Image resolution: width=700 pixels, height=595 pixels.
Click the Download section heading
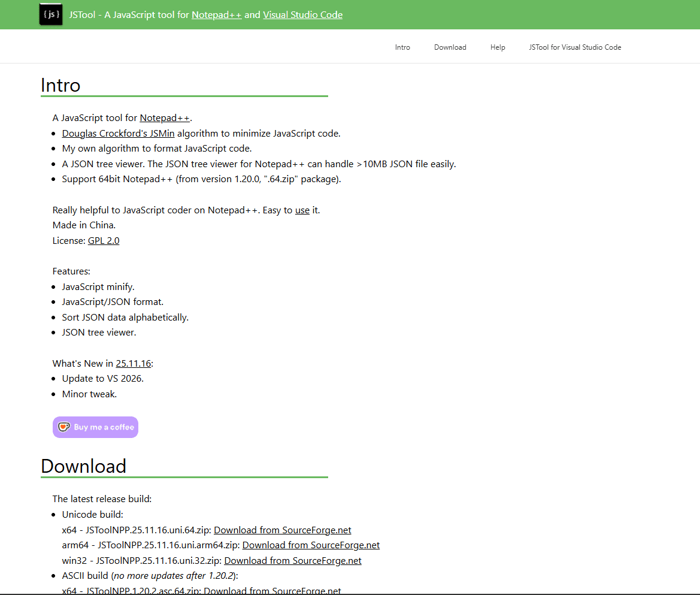point(83,466)
